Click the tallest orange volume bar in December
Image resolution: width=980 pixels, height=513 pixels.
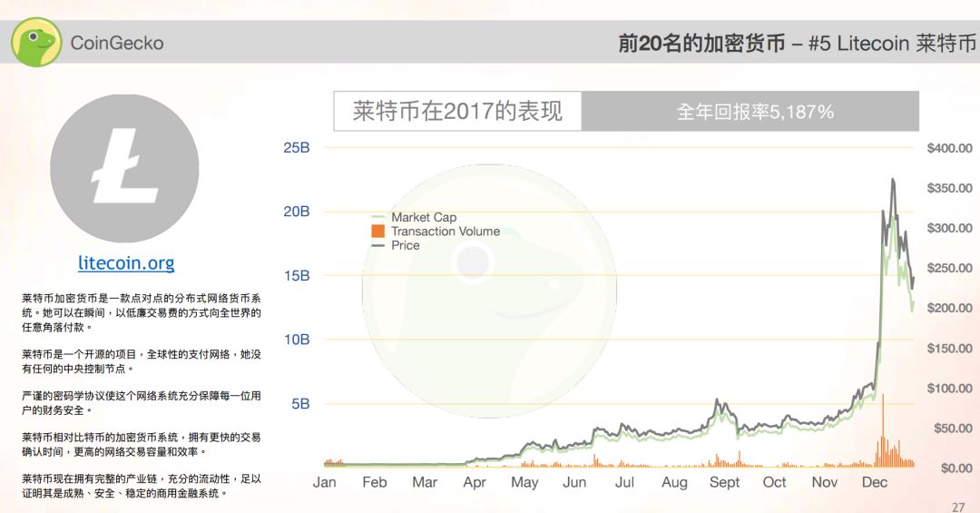[x=883, y=430]
